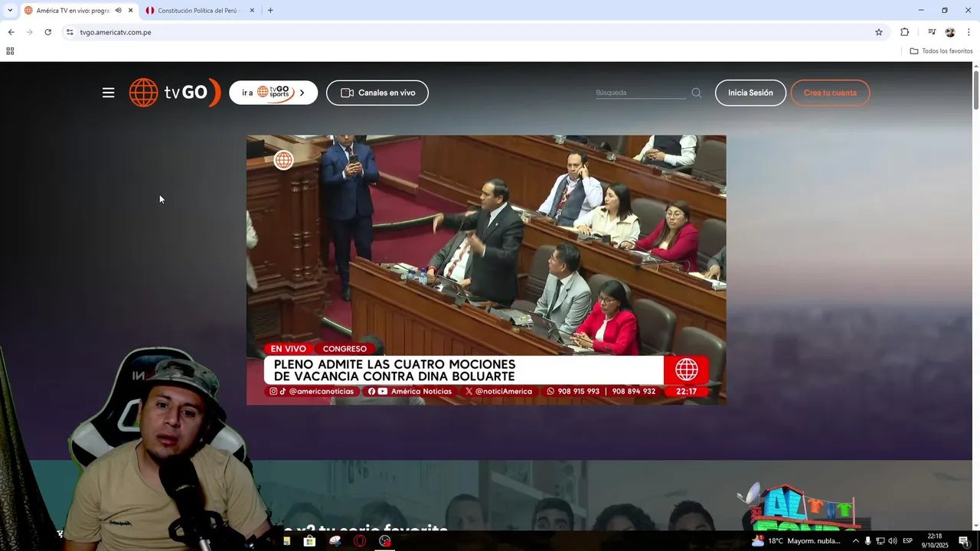Go forward in browser history

click(x=29, y=32)
